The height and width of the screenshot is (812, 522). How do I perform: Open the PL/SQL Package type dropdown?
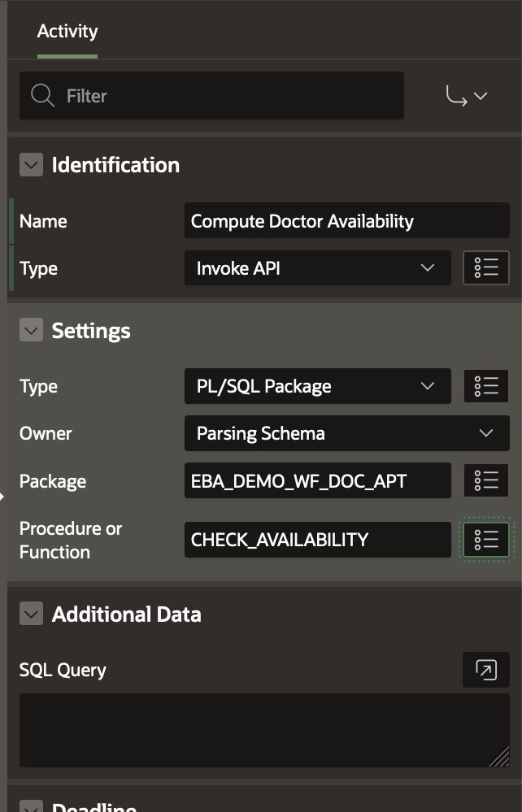[317, 386]
